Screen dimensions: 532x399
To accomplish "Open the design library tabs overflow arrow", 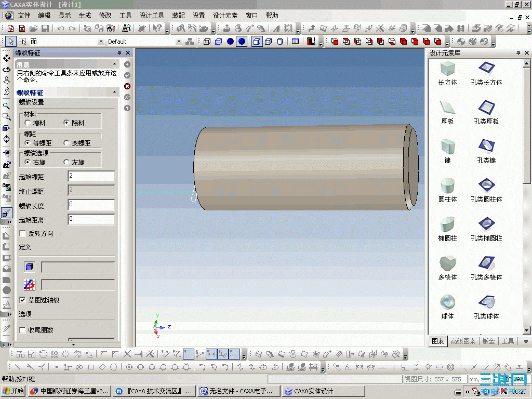I will (x=526, y=341).
